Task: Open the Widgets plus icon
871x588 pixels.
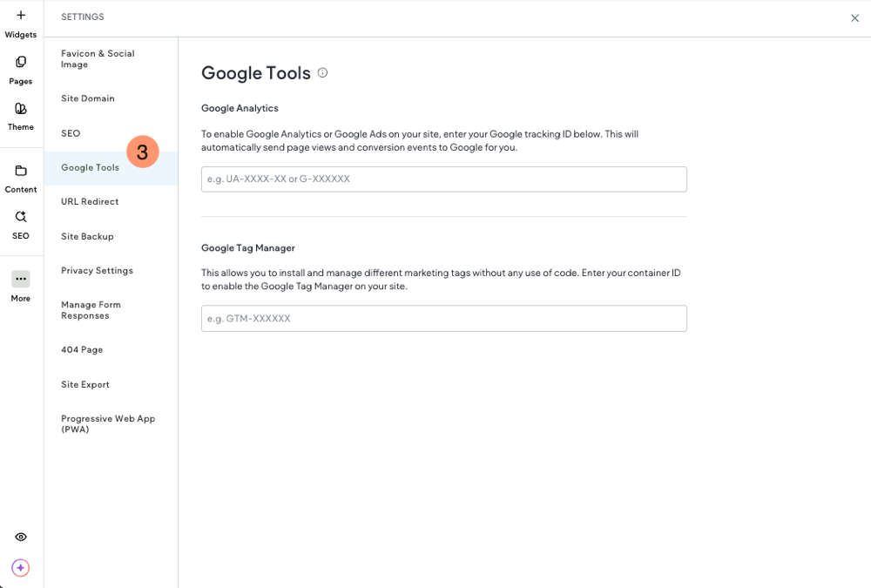Action: click(21, 16)
